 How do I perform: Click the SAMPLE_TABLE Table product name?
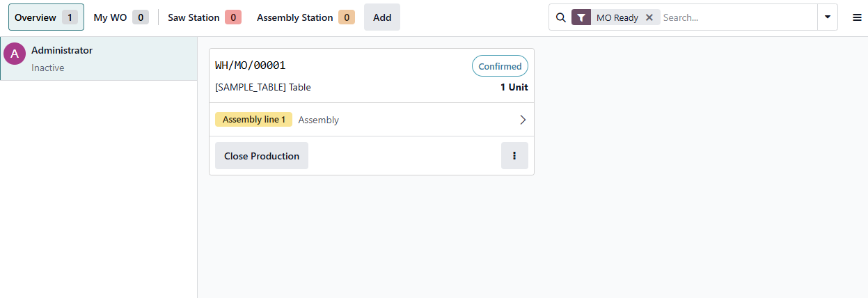point(263,88)
